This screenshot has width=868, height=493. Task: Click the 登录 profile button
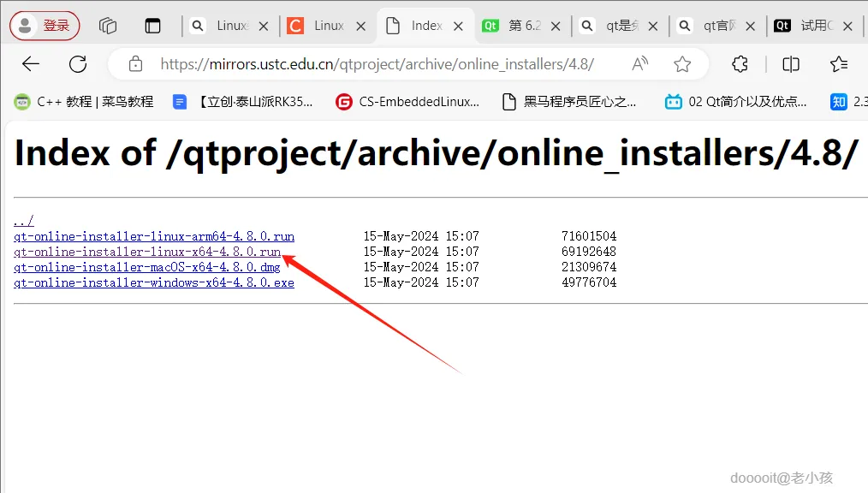(x=45, y=26)
